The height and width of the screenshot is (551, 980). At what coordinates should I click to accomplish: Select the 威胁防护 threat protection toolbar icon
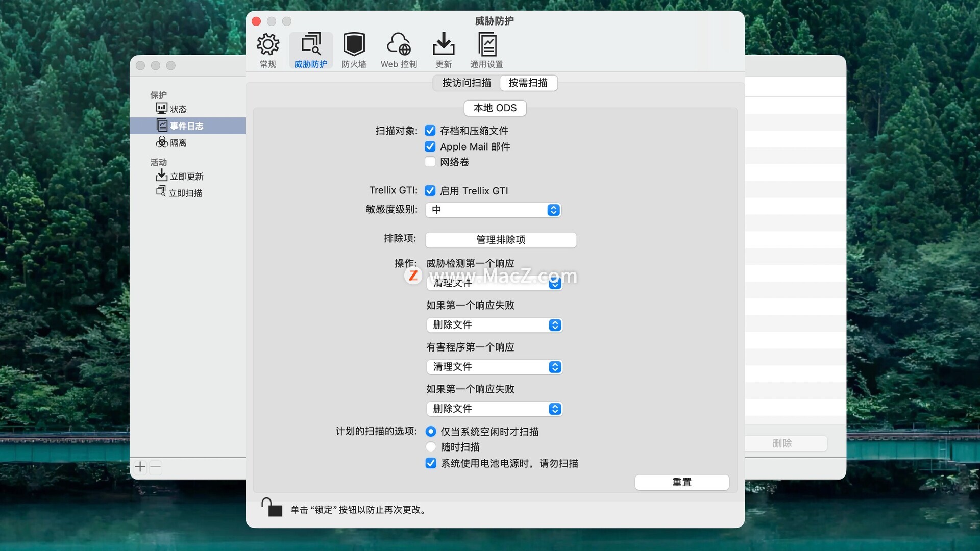pos(311,44)
